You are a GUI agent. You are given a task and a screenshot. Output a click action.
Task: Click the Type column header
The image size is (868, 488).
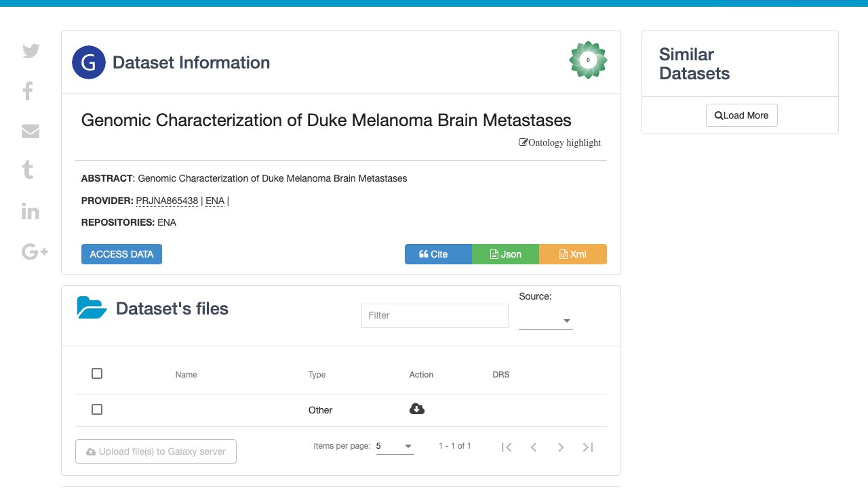point(317,374)
